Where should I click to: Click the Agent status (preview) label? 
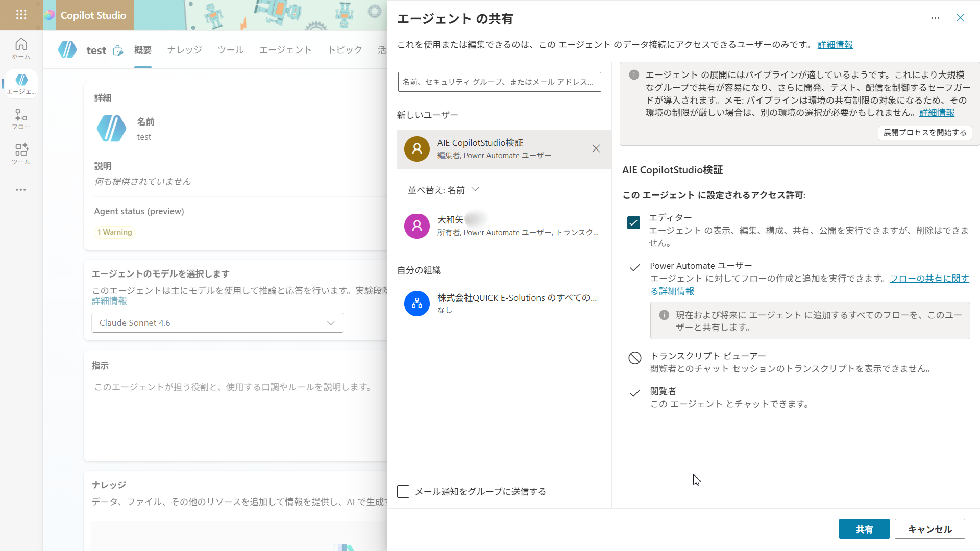[x=139, y=211]
